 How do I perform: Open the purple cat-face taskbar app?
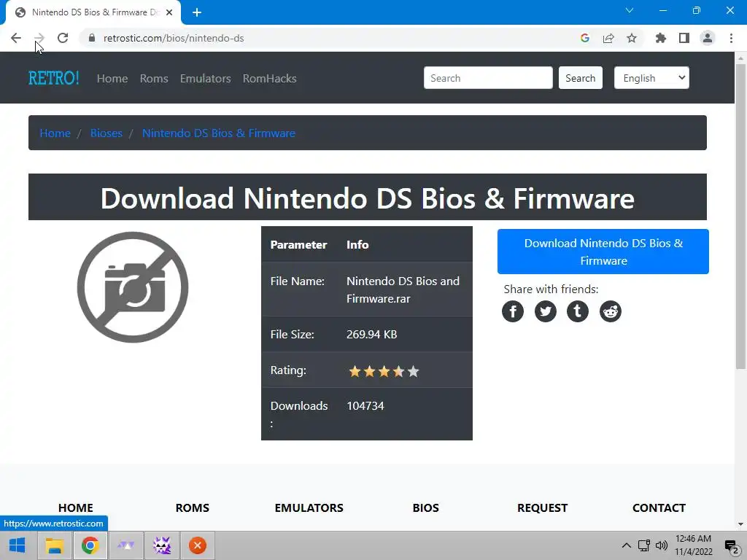tap(161, 545)
